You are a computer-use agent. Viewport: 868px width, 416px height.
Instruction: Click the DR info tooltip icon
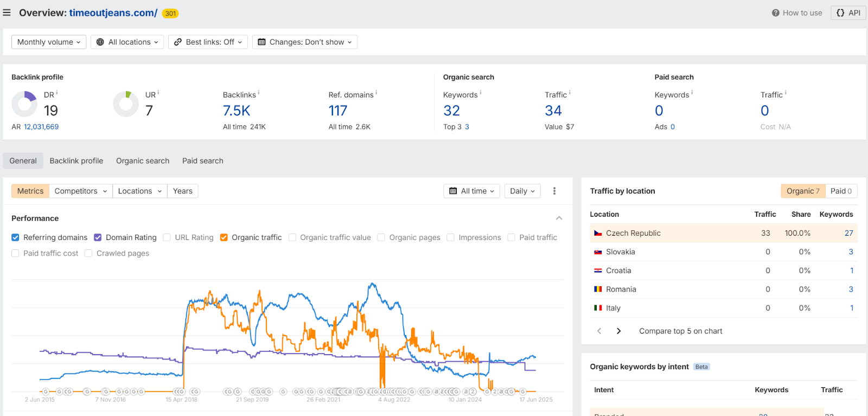(57, 92)
